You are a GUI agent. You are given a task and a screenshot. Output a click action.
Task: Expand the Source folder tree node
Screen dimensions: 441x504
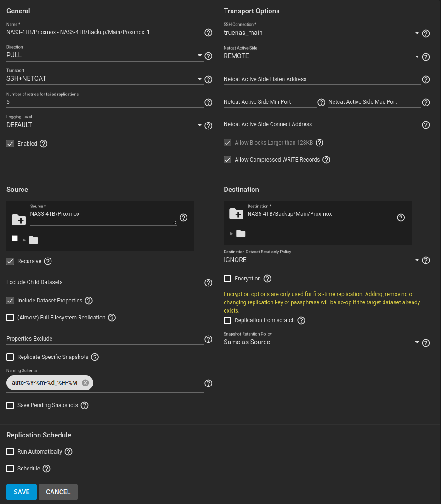(24, 240)
